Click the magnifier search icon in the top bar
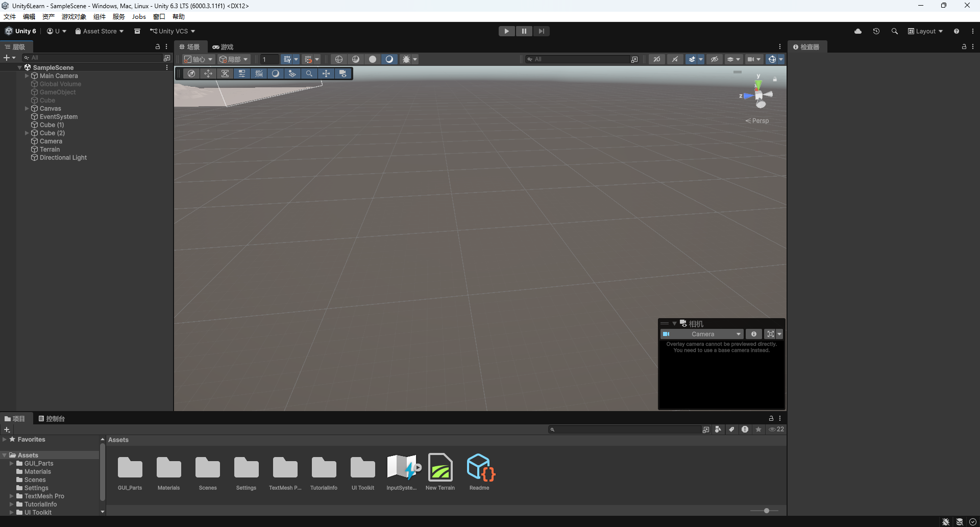Screen dimensions: 980x527 pos(895,31)
